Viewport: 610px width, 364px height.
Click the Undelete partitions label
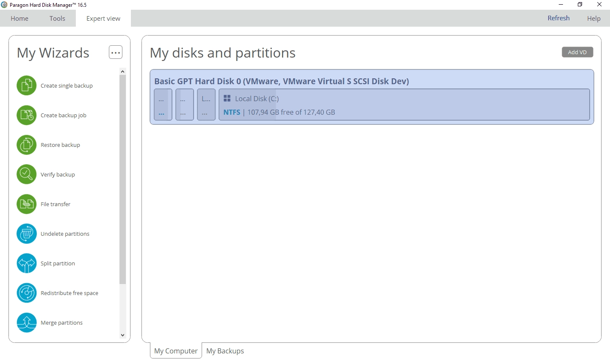[x=65, y=234]
